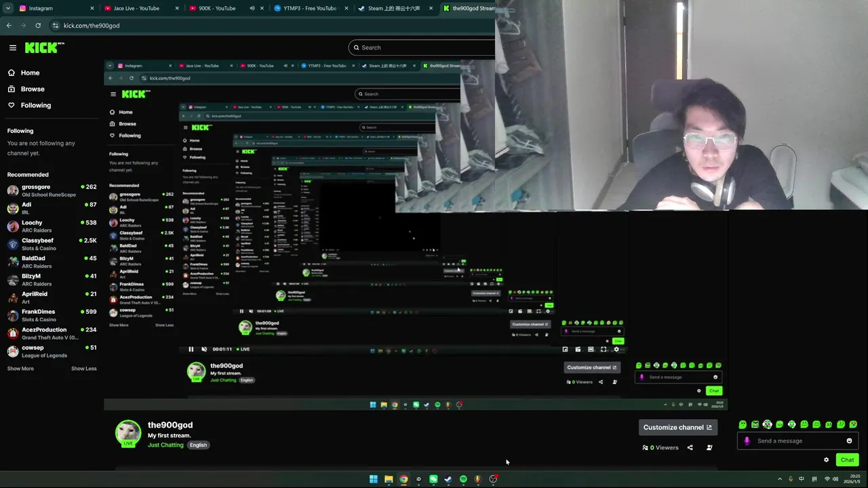Viewport: 868px width, 488px height.
Task: Open Chrome from taskbar
Action: [x=403, y=479]
